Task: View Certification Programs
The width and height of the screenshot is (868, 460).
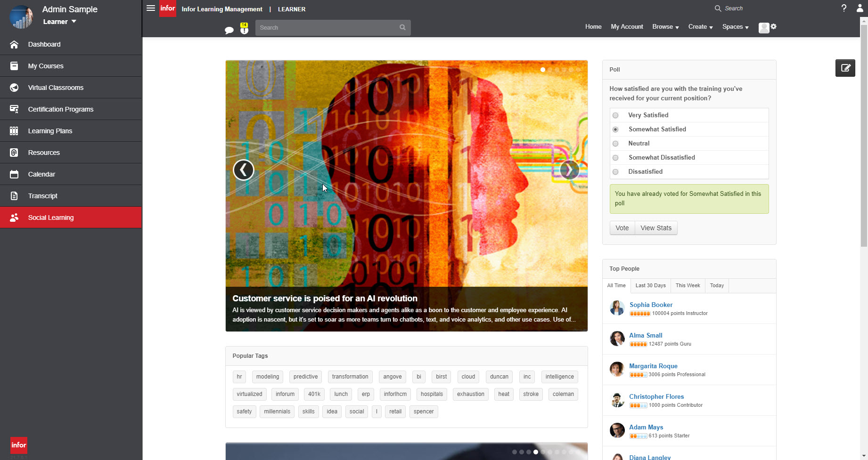Action: [x=60, y=109]
